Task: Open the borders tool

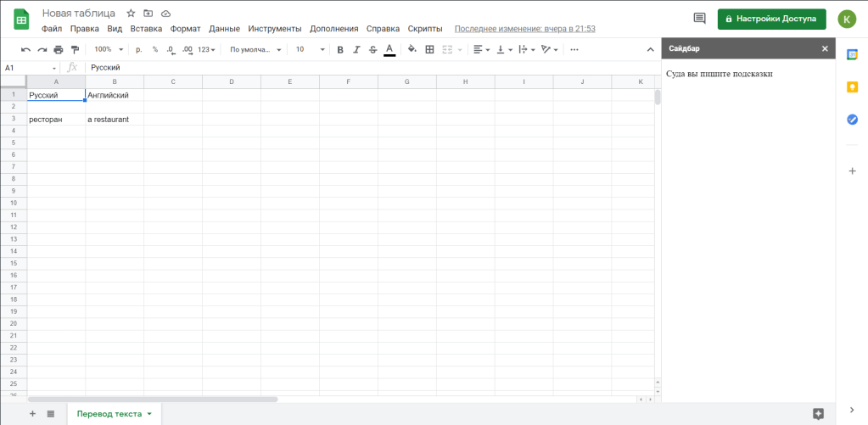Action: click(429, 49)
